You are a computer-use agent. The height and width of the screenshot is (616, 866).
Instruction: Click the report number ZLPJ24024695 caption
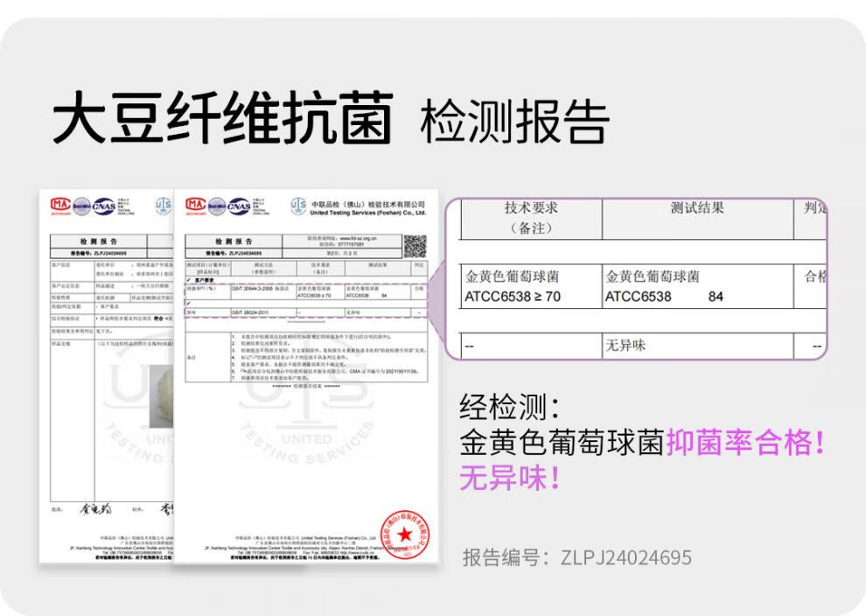click(576, 557)
